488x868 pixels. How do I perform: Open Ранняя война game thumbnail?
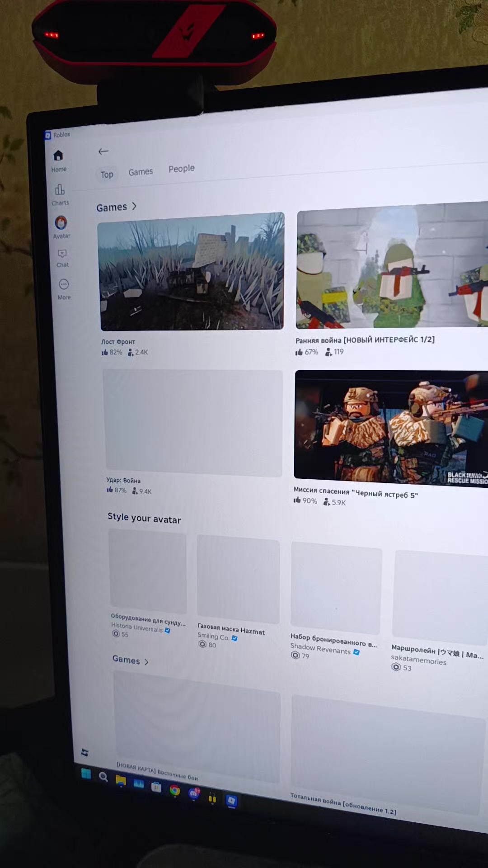click(x=392, y=265)
